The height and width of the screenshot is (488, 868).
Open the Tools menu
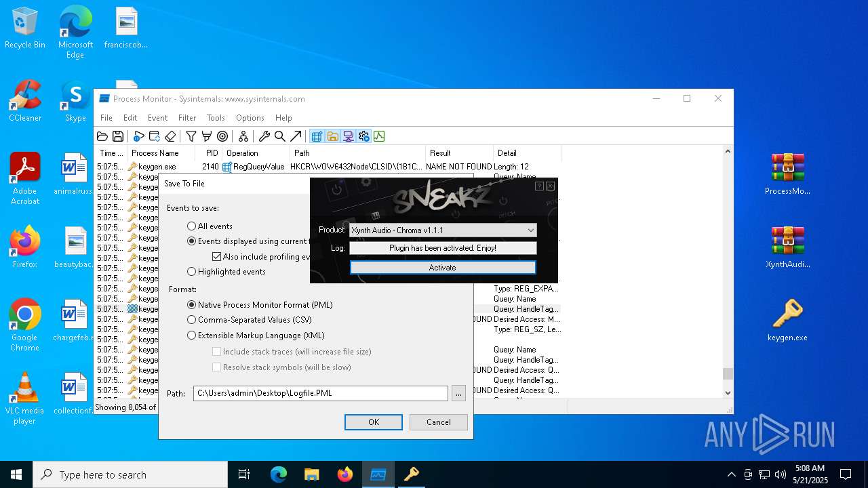click(x=216, y=118)
